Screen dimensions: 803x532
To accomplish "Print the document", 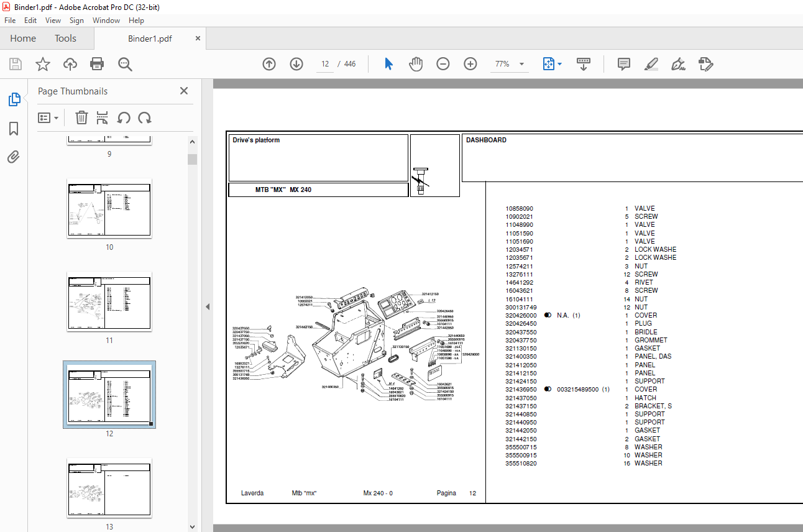I will [97, 64].
